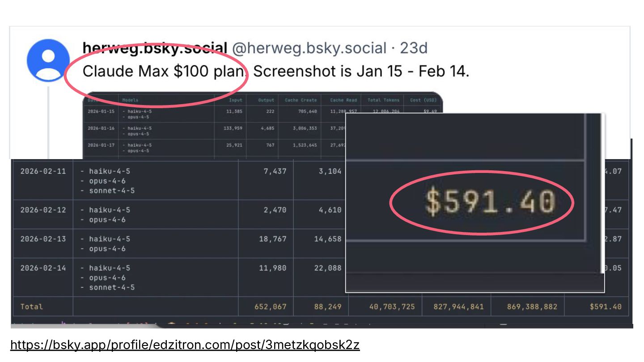This screenshot has width=644, height=362.
Task: Click the 827,944,841 cache read total
Action: (x=458, y=307)
